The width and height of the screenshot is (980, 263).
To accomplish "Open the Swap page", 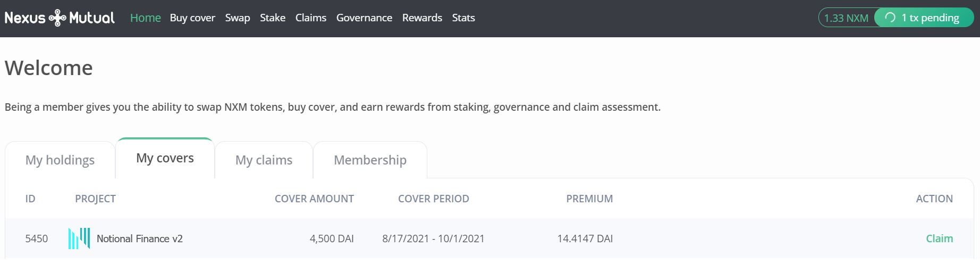I will coord(238,18).
